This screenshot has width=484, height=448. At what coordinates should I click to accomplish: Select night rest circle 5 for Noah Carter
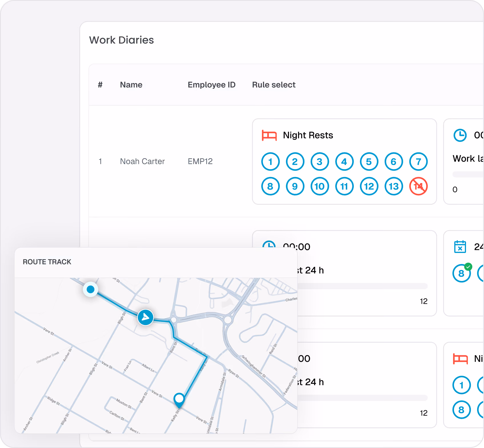pyautogui.click(x=369, y=162)
